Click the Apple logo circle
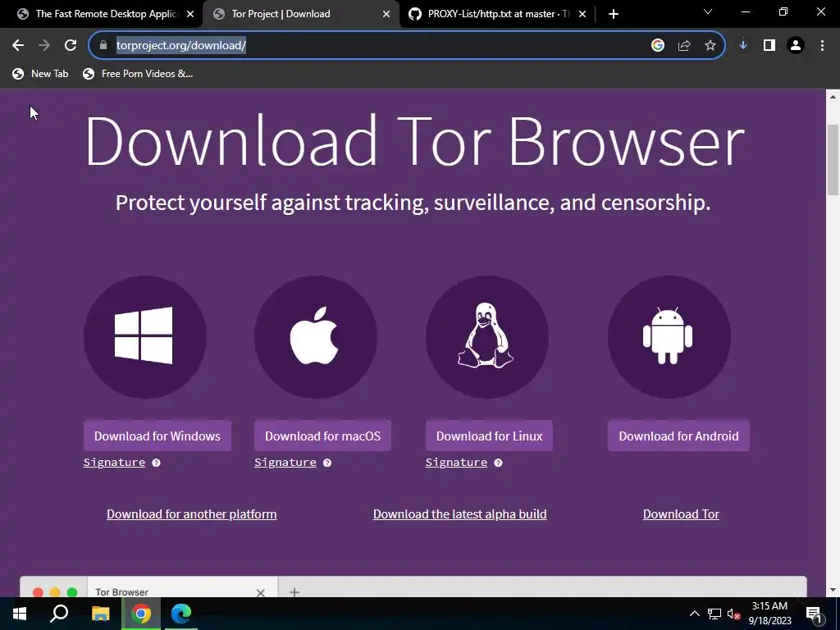 click(316, 337)
